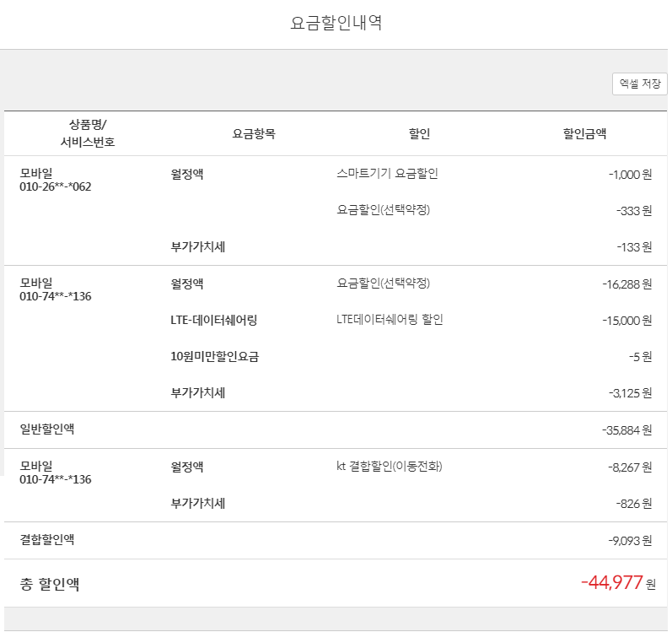Click the red -44,977 total amount

[x=611, y=582]
